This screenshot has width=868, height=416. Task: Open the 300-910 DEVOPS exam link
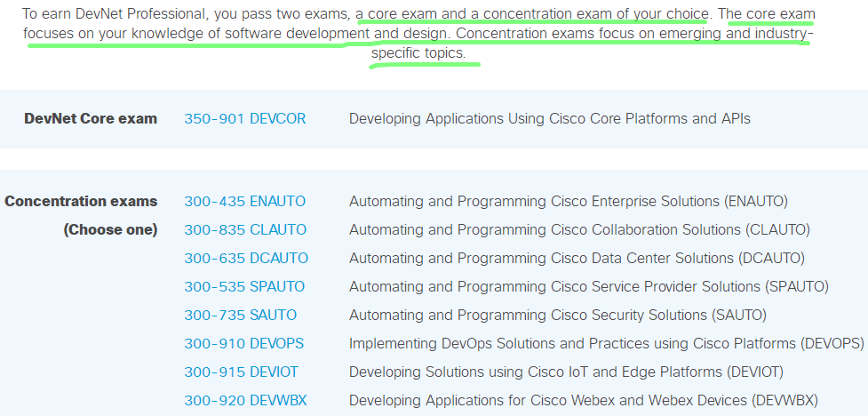[244, 343]
